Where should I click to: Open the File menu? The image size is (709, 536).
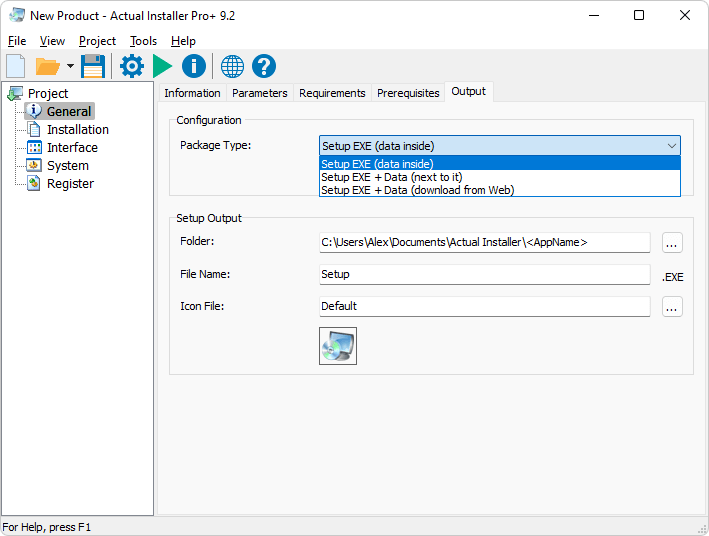coord(17,41)
